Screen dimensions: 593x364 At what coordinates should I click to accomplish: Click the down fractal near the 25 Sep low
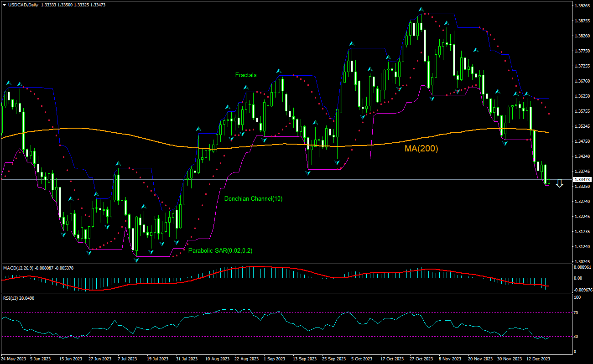click(337, 162)
